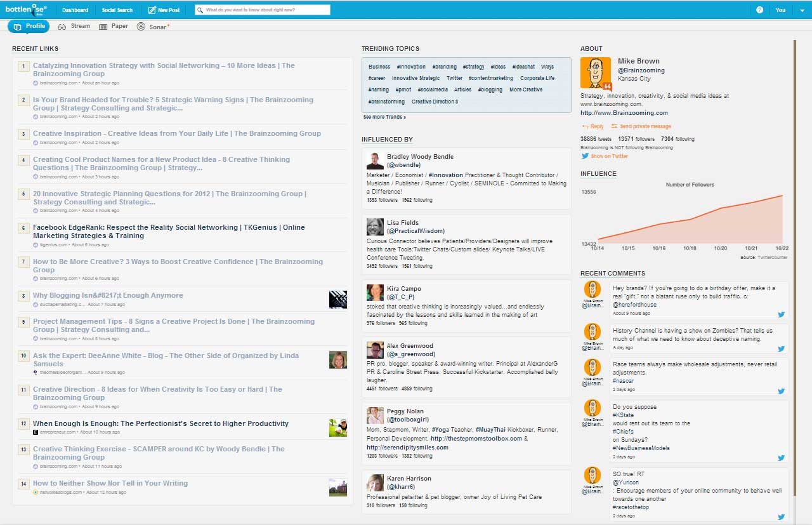Click commenter avatar beside History Channel comment

tap(593, 332)
